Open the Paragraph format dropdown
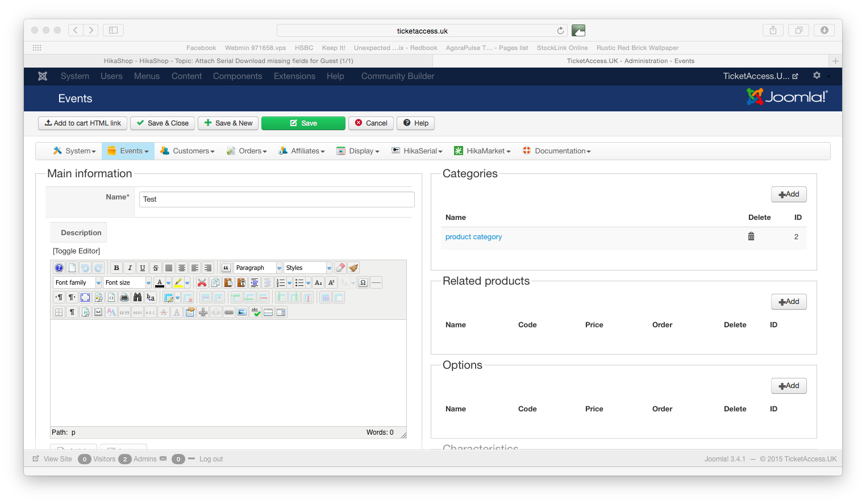 click(258, 268)
